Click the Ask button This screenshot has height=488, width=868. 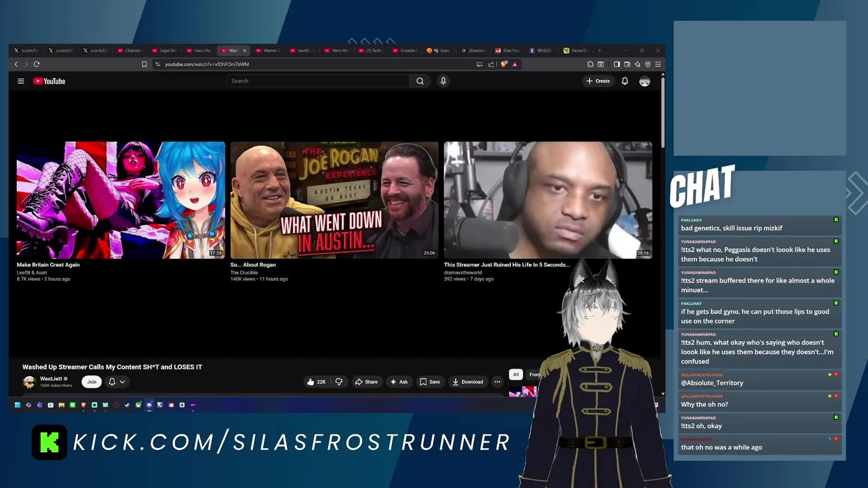399,382
